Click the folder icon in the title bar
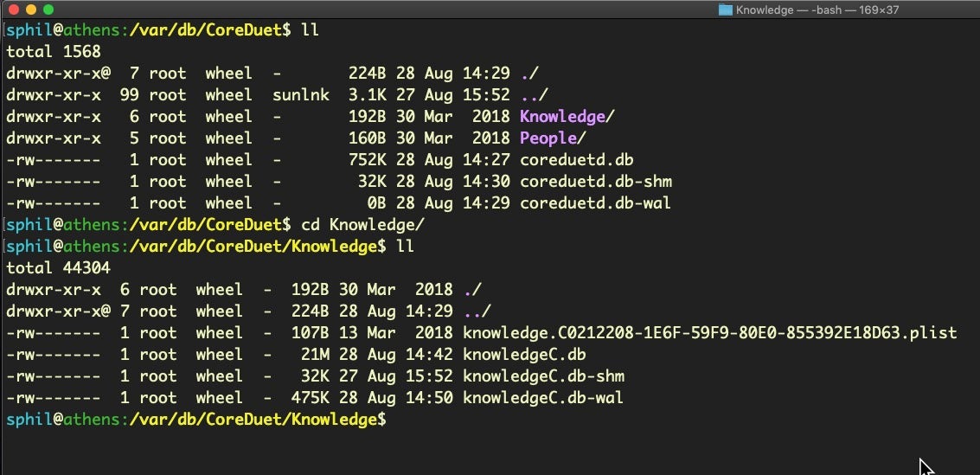Image resolution: width=980 pixels, height=475 pixels. [726, 10]
